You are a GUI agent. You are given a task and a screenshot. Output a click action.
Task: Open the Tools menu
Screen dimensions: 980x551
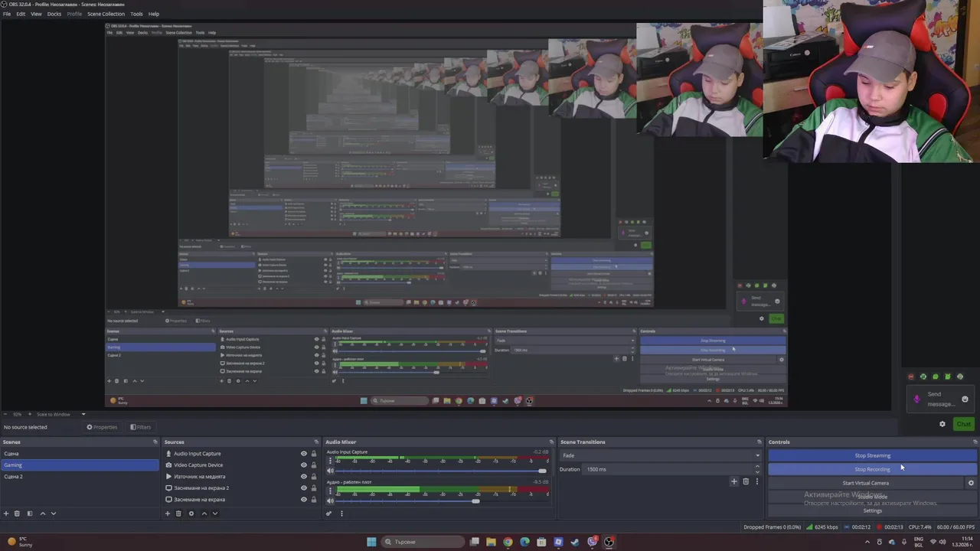tap(136, 14)
